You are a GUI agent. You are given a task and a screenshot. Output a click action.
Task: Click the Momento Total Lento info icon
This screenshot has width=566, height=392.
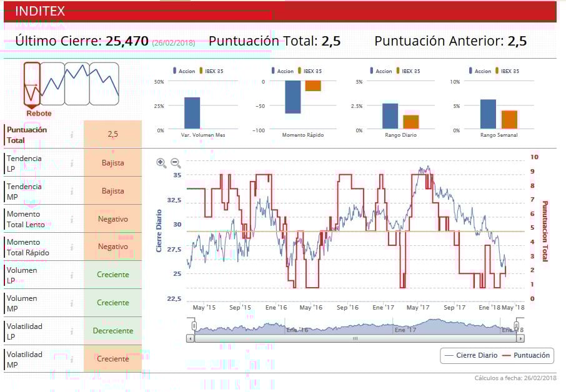click(x=72, y=219)
